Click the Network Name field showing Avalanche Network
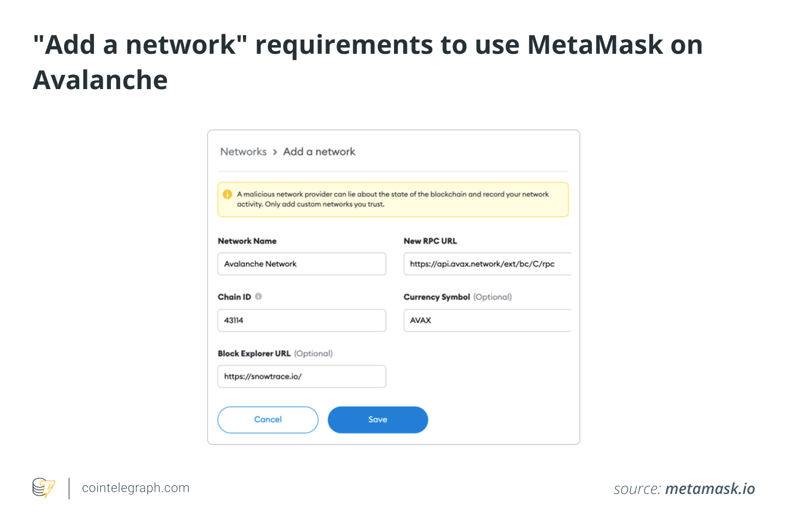This screenshot has height=532, width=788. (302, 264)
